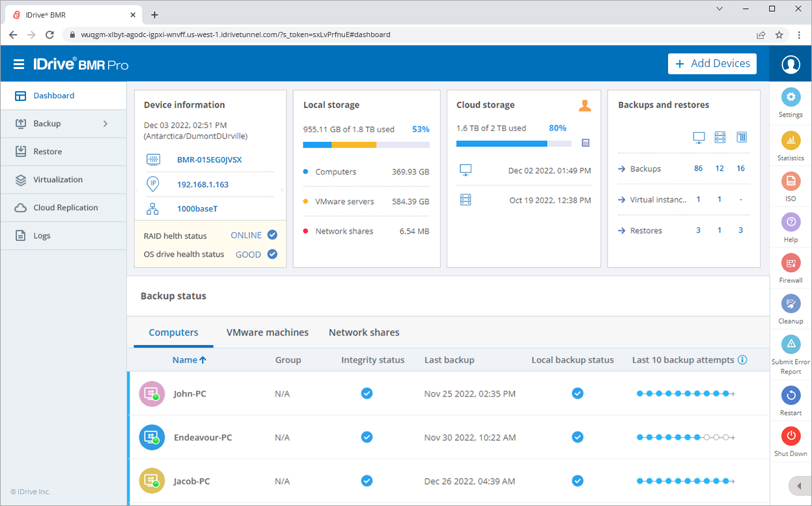Open the Chrome tab search dropdown arrow

tap(720, 9)
